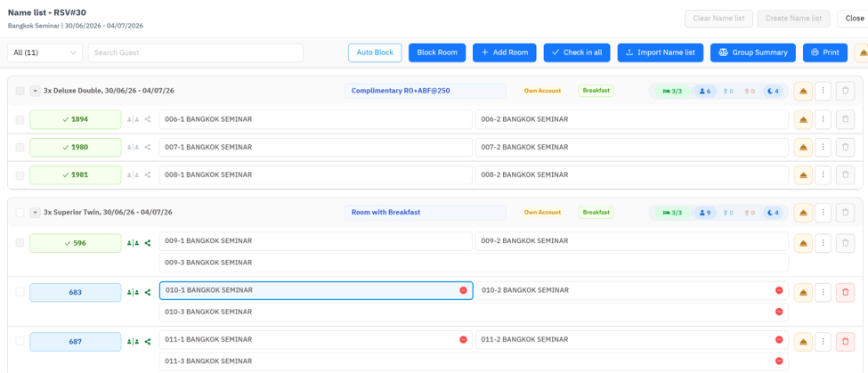Click the Search Guest field

(195, 53)
